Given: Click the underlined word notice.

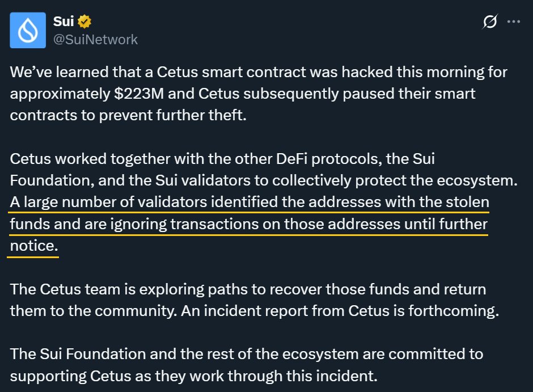Looking at the screenshot, I should pyautogui.click(x=34, y=246).
